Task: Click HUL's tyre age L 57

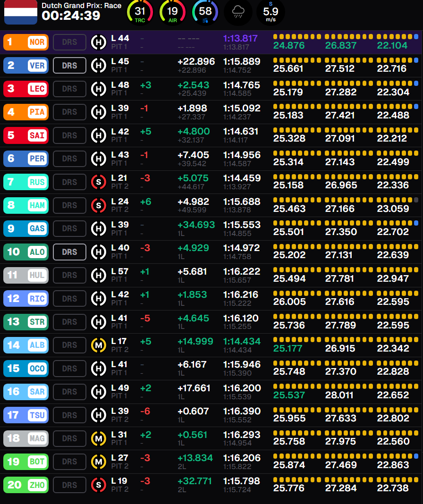Action: pos(120,272)
